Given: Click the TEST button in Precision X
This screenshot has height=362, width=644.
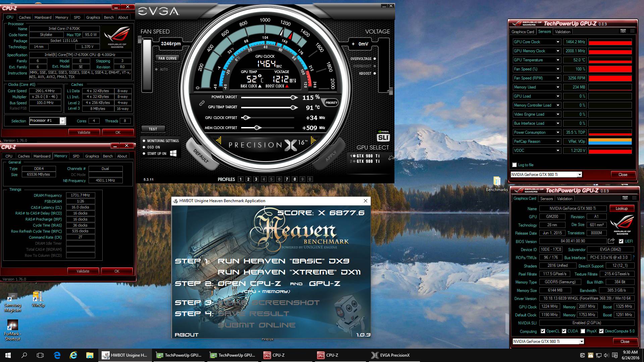Looking at the screenshot, I should (x=153, y=129).
